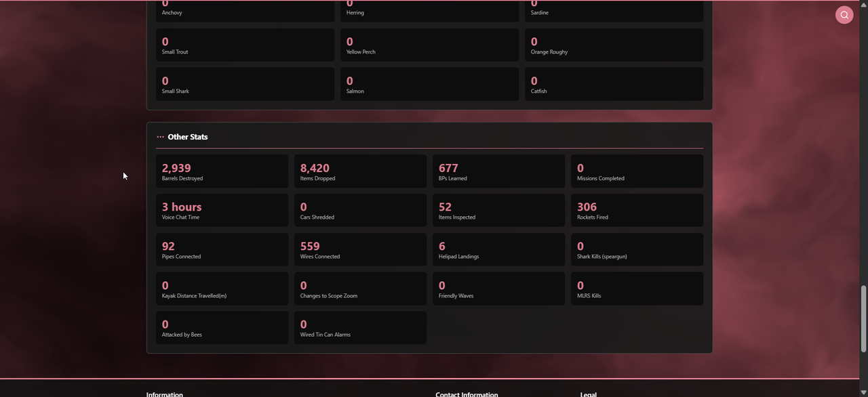Select the Helipad Landings stat card
This screenshot has height=397, width=868.
click(x=498, y=249)
